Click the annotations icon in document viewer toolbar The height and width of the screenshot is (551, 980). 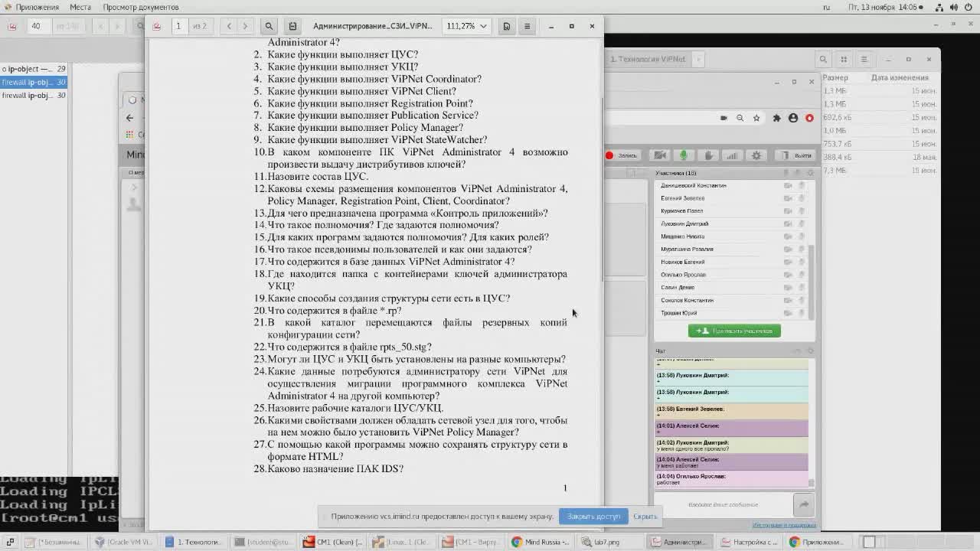pos(292,26)
